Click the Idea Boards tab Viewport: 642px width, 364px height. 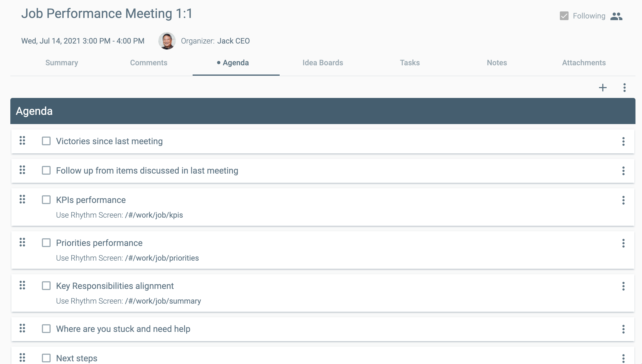pyautogui.click(x=322, y=63)
